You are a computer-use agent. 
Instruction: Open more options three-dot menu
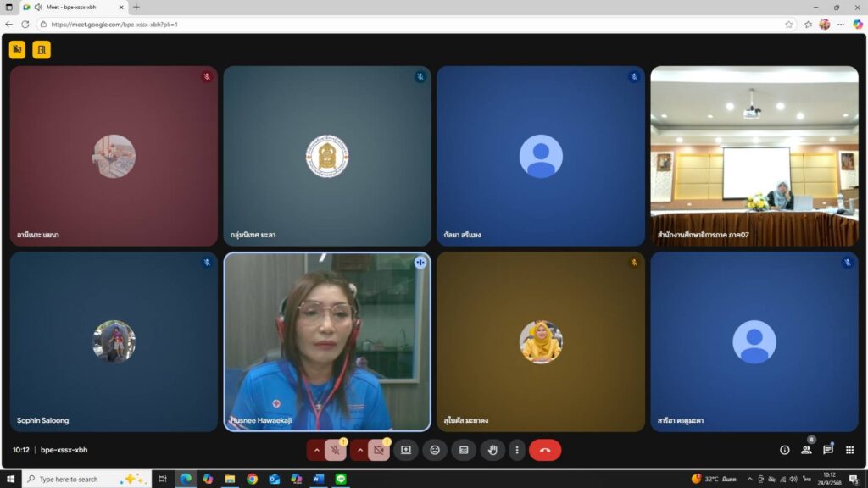tap(516, 450)
